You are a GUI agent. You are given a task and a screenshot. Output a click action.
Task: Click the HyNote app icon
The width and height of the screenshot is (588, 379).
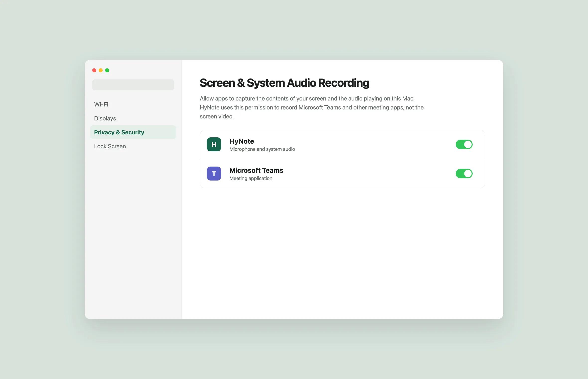tap(214, 144)
